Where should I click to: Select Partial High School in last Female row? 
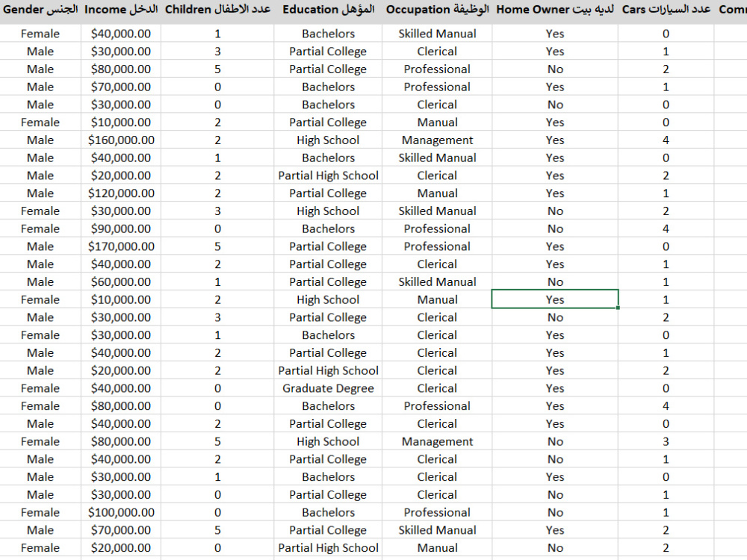[328, 547]
